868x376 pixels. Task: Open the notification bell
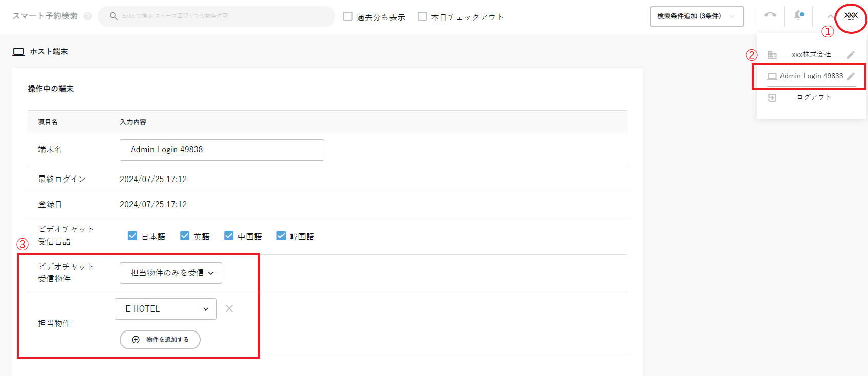click(798, 15)
